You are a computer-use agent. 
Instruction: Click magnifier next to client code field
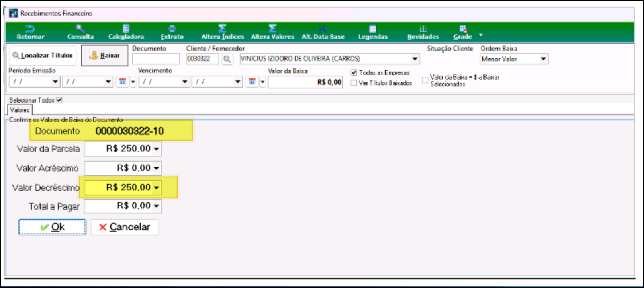coord(227,59)
